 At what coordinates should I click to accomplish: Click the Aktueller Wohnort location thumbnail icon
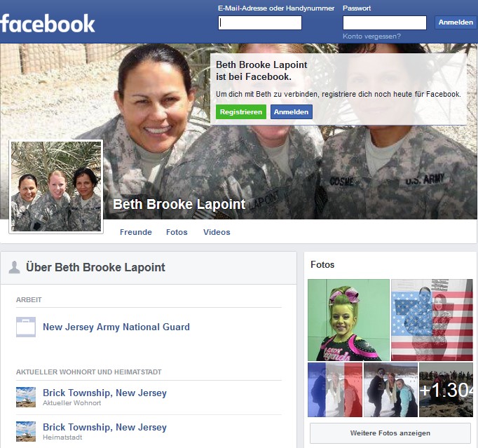tap(26, 397)
